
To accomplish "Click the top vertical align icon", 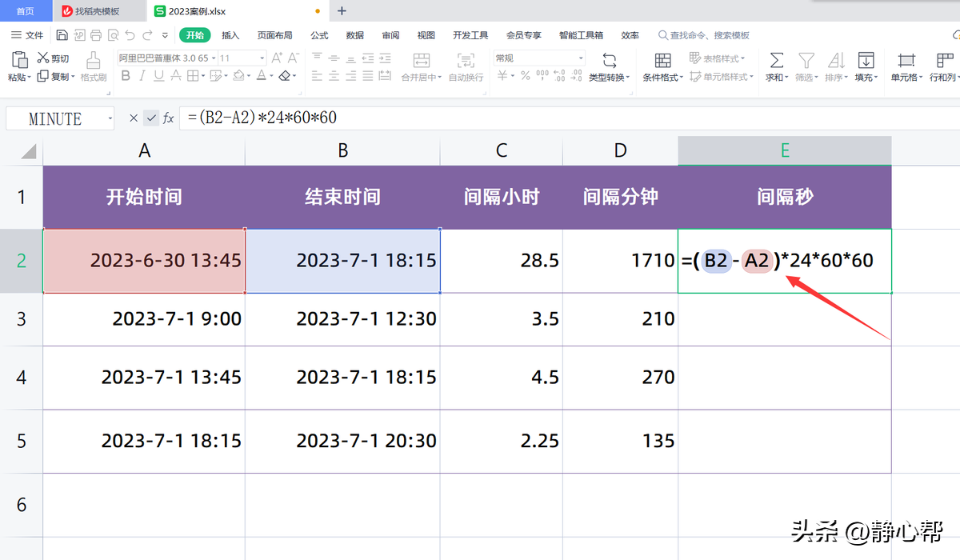I will (317, 58).
